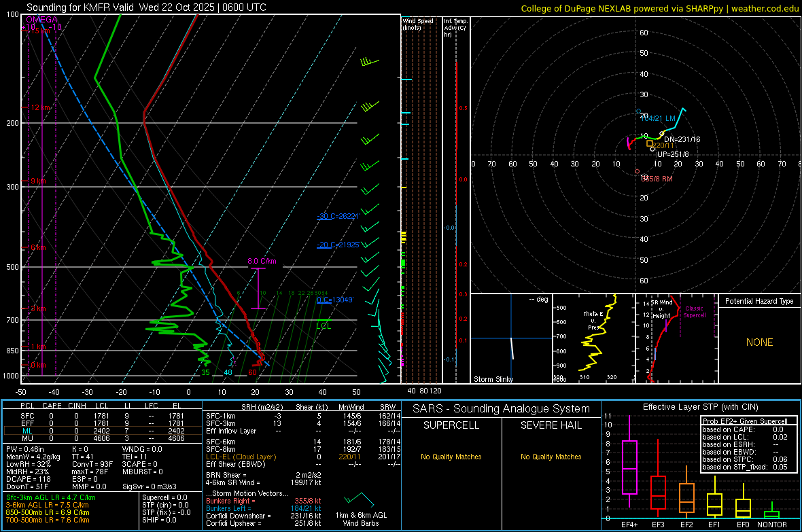802x532 pixels.
Task: Click the '0 C=13049'' freezing level label
Action: click(x=335, y=300)
